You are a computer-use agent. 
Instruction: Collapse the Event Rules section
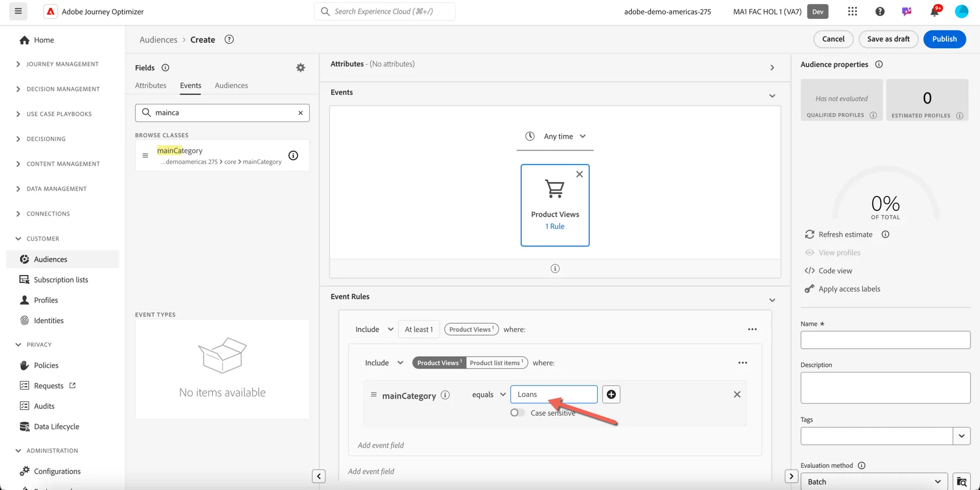click(x=772, y=301)
